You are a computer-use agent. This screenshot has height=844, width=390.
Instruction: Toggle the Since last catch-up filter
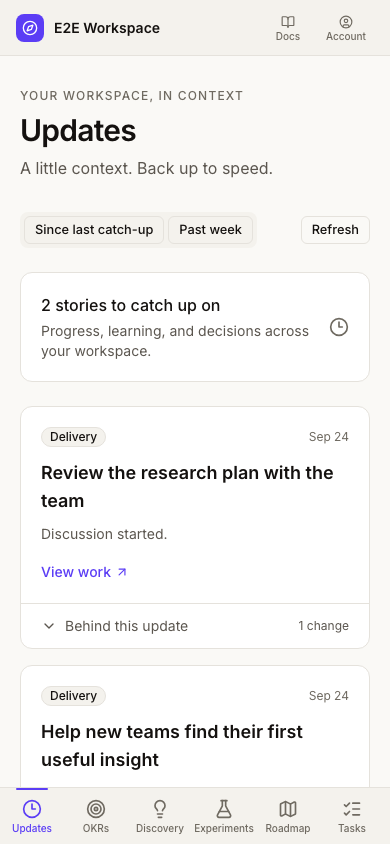pyautogui.click(x=94, y=230)
